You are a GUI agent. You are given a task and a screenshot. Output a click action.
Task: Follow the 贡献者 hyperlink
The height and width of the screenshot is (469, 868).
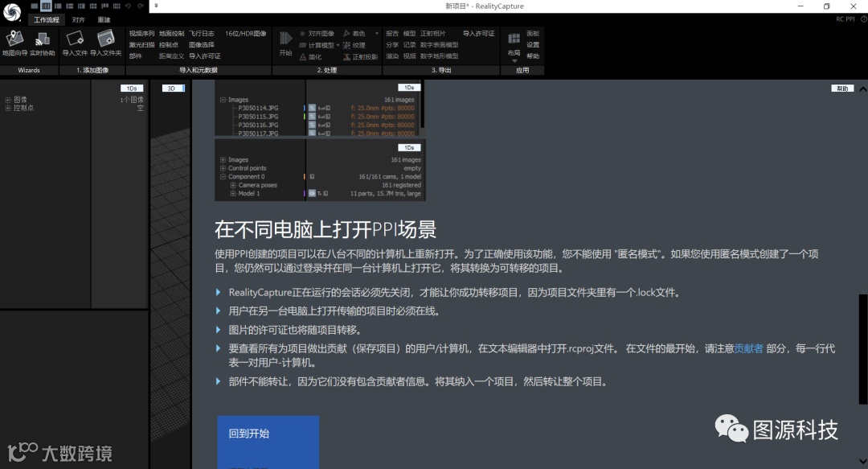click(x=748, y=348)
